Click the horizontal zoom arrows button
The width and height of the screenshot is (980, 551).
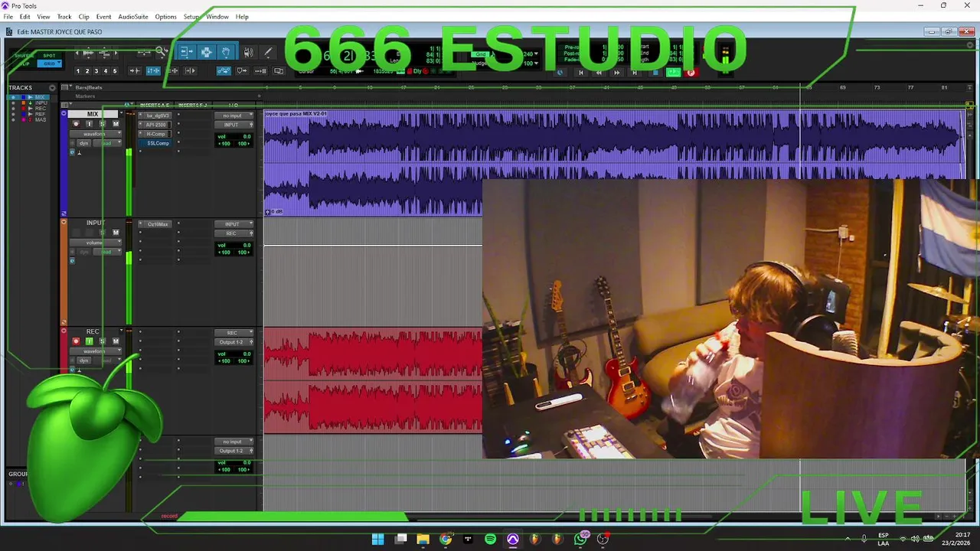(144, 52)
